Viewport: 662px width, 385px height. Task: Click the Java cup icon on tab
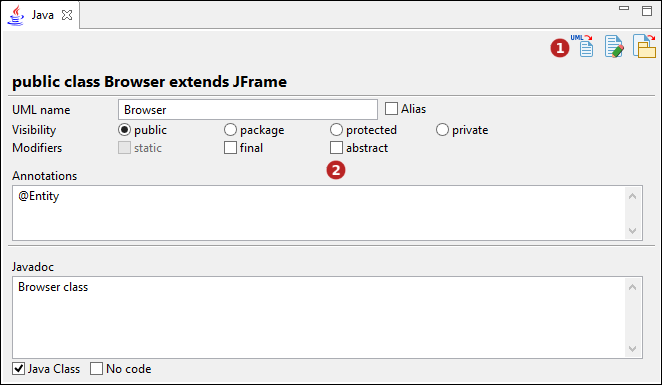(16, 15)
